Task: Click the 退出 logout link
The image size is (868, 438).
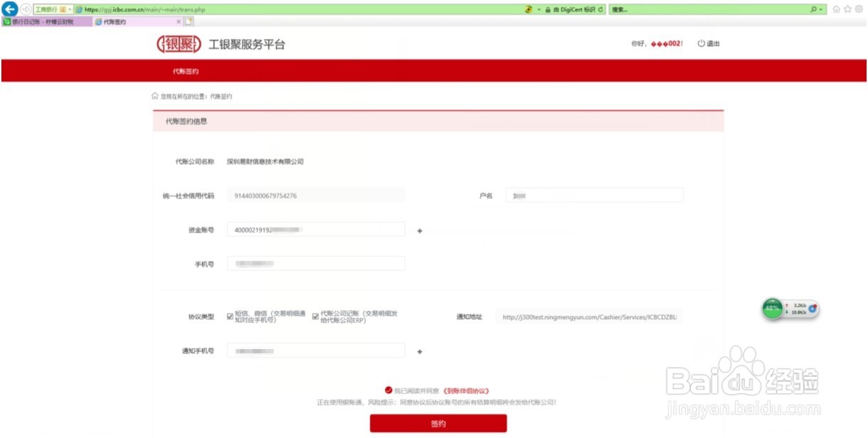Action: pos(709,44)
